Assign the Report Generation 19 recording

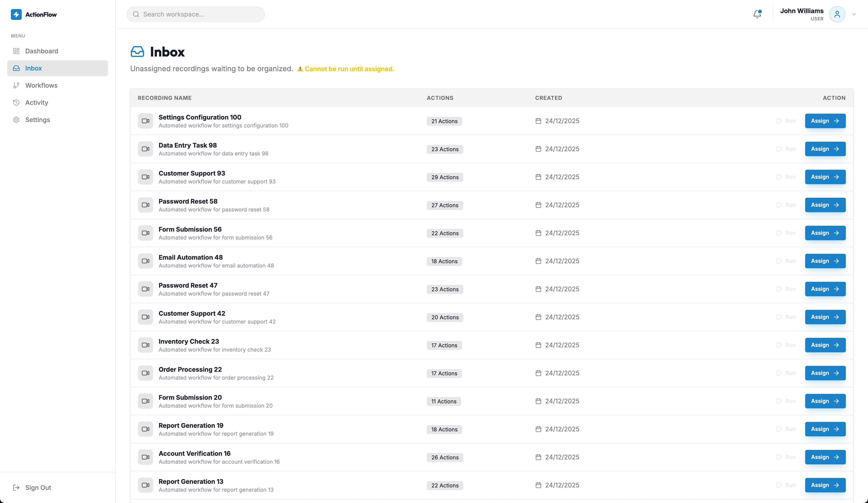[x=825, y=429]
